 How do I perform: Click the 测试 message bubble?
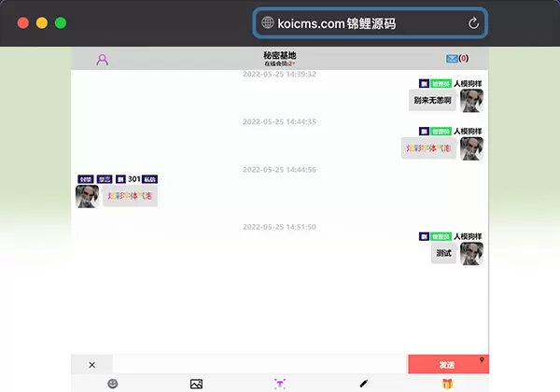pos(443,253)
